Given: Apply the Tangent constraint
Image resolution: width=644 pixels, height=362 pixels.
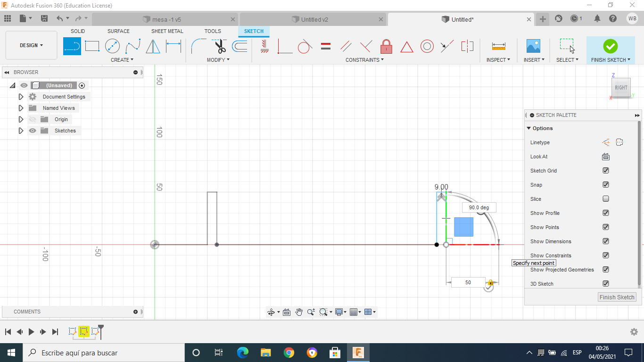Looking at the screenshot, I should point(305,46).
